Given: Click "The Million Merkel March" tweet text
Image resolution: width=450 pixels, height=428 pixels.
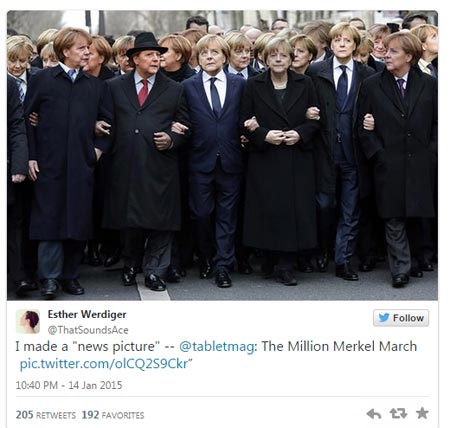Looking at the screenshot, I should tap(339, 346).
